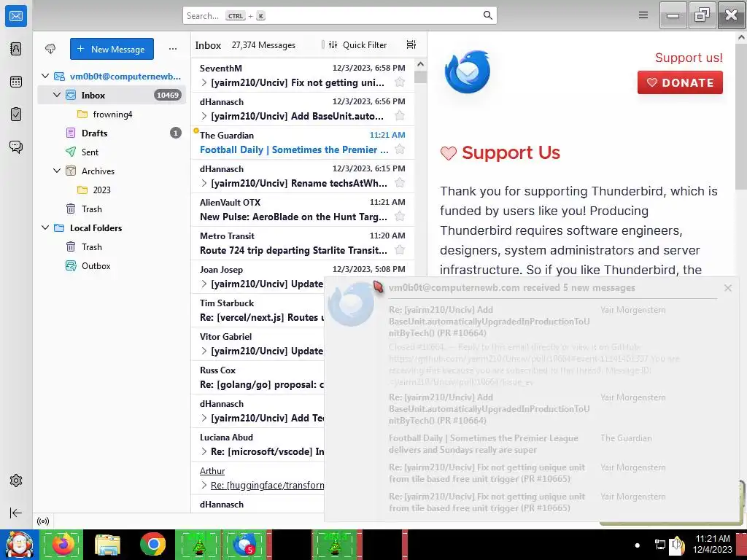This screenshot has width=747, height=560.
Task: Collapse the spaces toolbar
Action: 16,513
